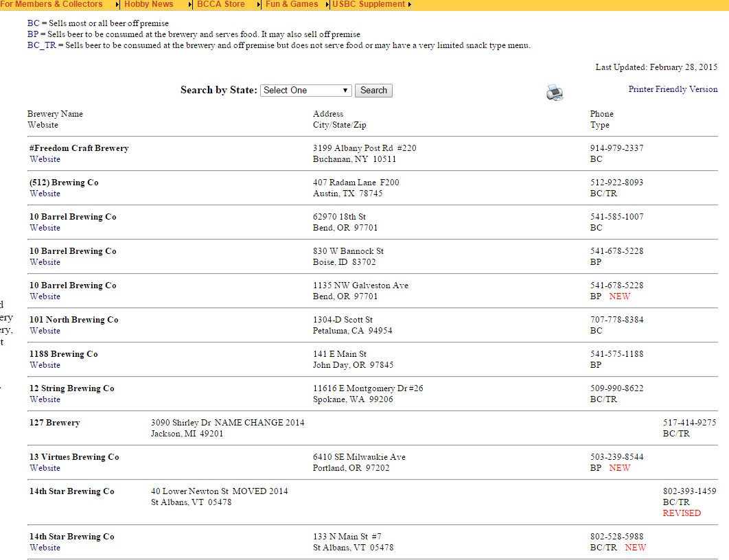
Task: Click Petaluma, CA 94954 text
Action: pos(352,331)
